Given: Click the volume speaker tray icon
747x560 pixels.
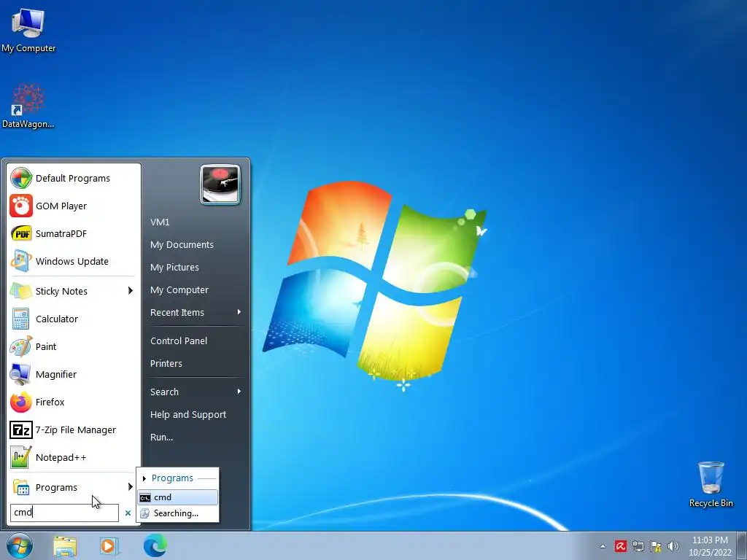Looking at the screenshot, I should pos(673,546).
